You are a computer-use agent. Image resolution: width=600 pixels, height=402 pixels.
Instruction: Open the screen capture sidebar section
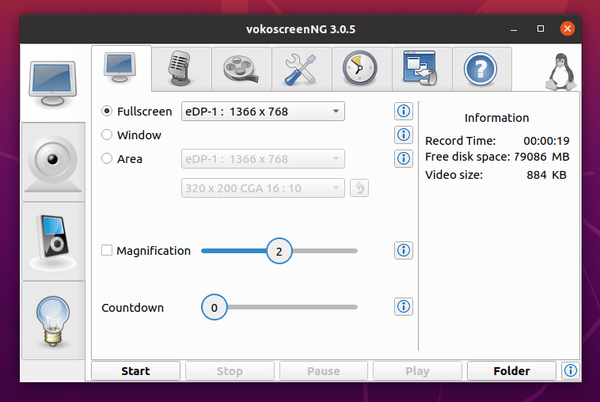click(x=53, y=83)
